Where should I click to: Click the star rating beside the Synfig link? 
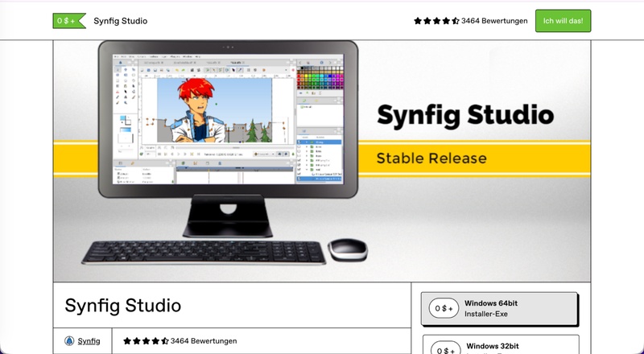[145, 341]
